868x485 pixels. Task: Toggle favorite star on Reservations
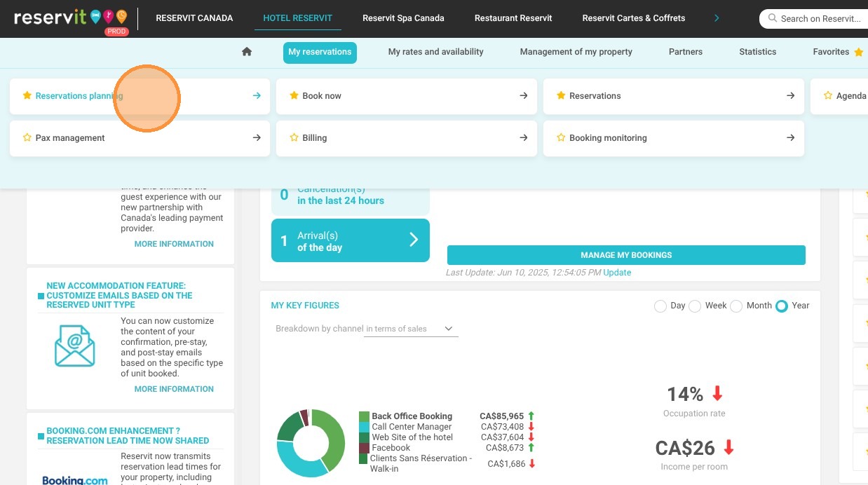[561, 96]
